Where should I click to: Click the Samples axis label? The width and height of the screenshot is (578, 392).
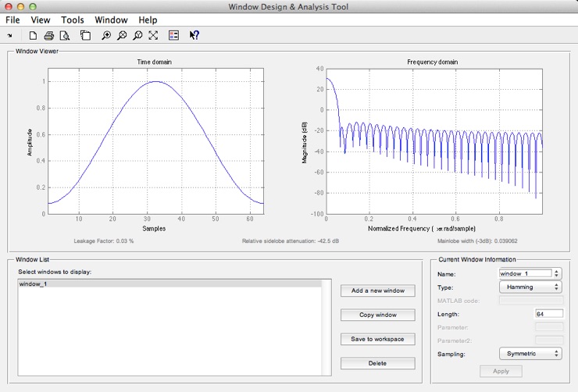pos(154,229)
